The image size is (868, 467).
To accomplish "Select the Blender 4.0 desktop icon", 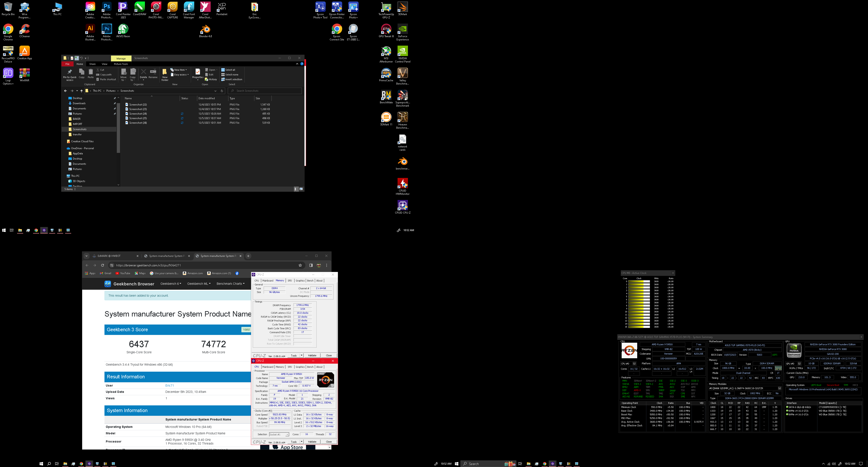I will (205, 31).
